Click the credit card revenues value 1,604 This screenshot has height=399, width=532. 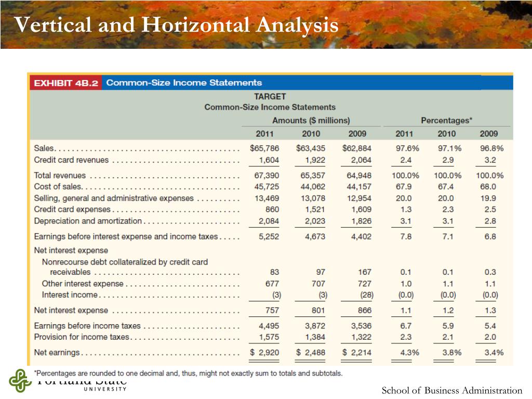pyautogui.click(x=269, y=160)
